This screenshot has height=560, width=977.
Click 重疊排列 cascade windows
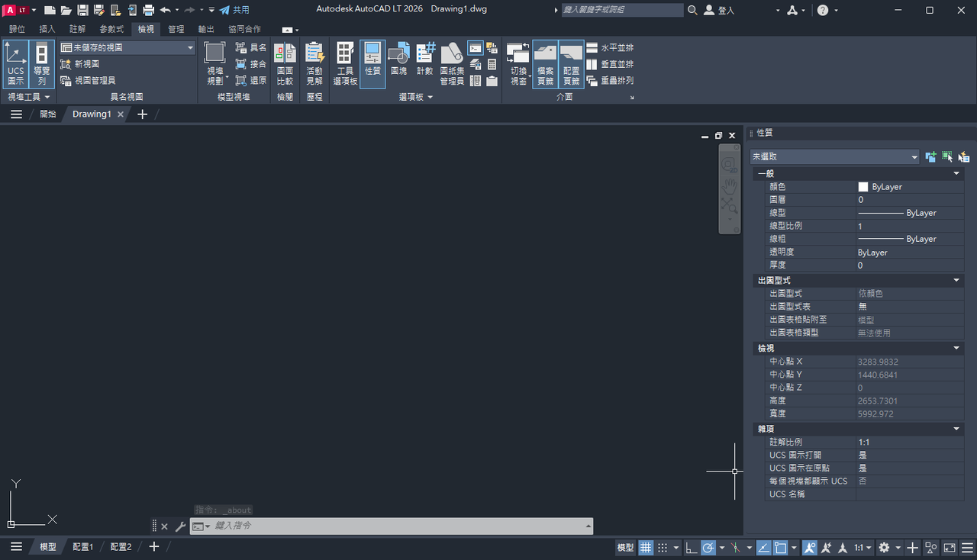(610, 80)
